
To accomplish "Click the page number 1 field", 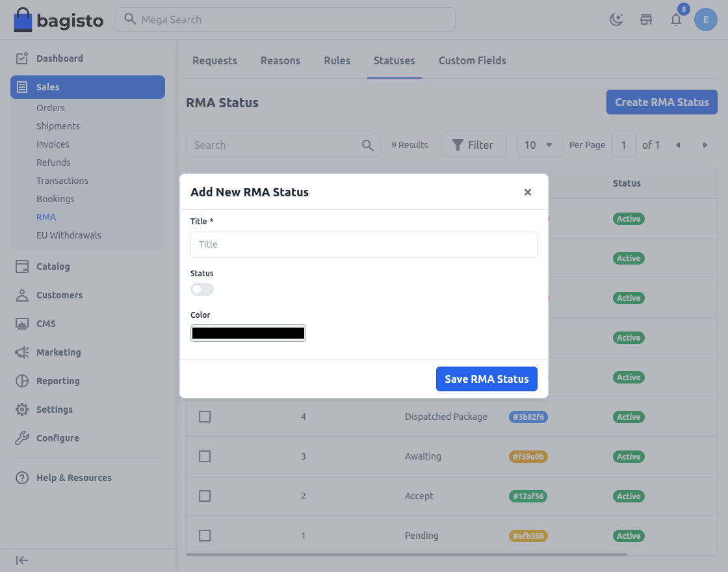I will [x=623, y=146].
